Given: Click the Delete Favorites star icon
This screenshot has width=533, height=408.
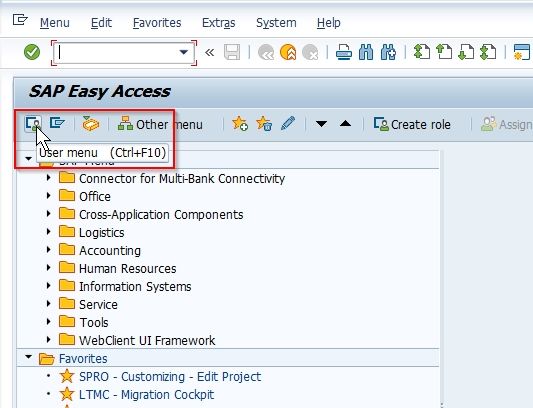Looking at the screenshot, I should click(x=264, y=124).
